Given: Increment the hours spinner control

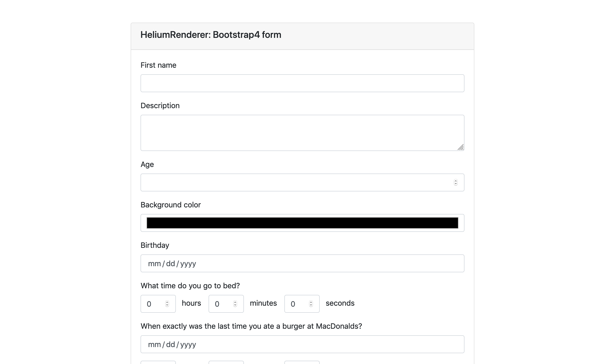Looking at the screenshot, I should point(167,302).
